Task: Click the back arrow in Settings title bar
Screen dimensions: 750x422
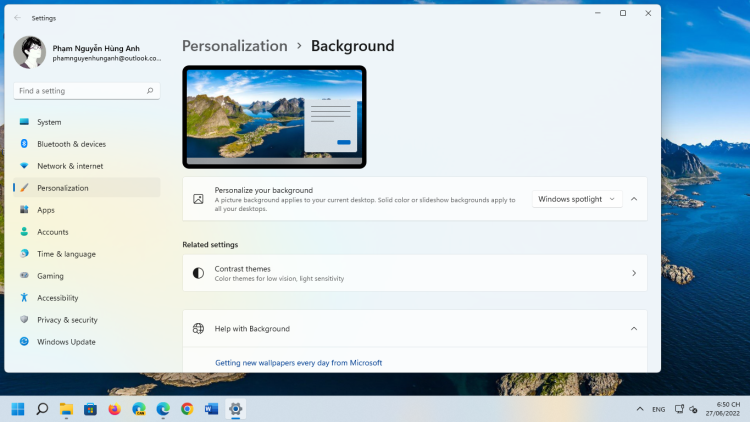Action: click(18, 18)
